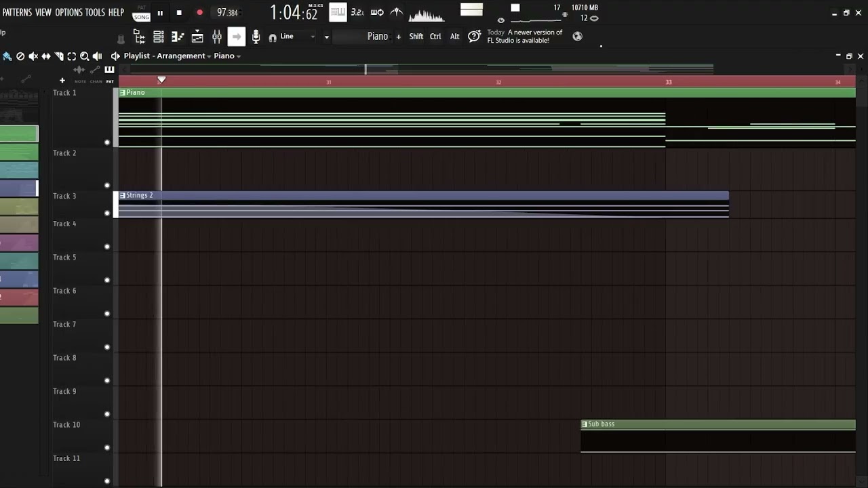Open the Piano pattern dropdown in playlist title

pos(227,56)
